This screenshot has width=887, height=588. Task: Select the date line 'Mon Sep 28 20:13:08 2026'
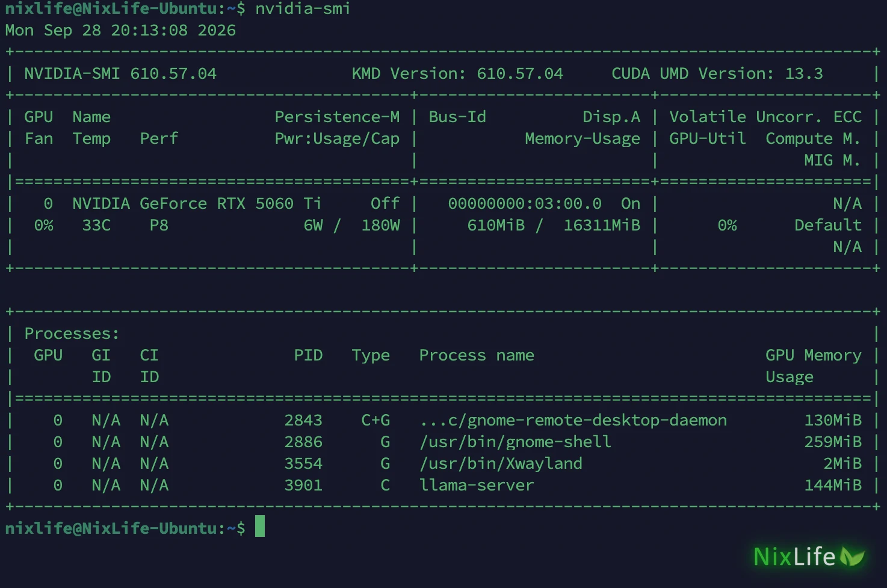(x=120, y=30)
